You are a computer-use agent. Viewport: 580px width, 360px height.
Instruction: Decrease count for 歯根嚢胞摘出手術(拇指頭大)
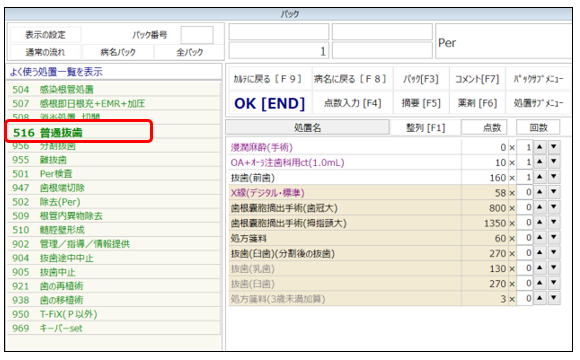[554, 223]
